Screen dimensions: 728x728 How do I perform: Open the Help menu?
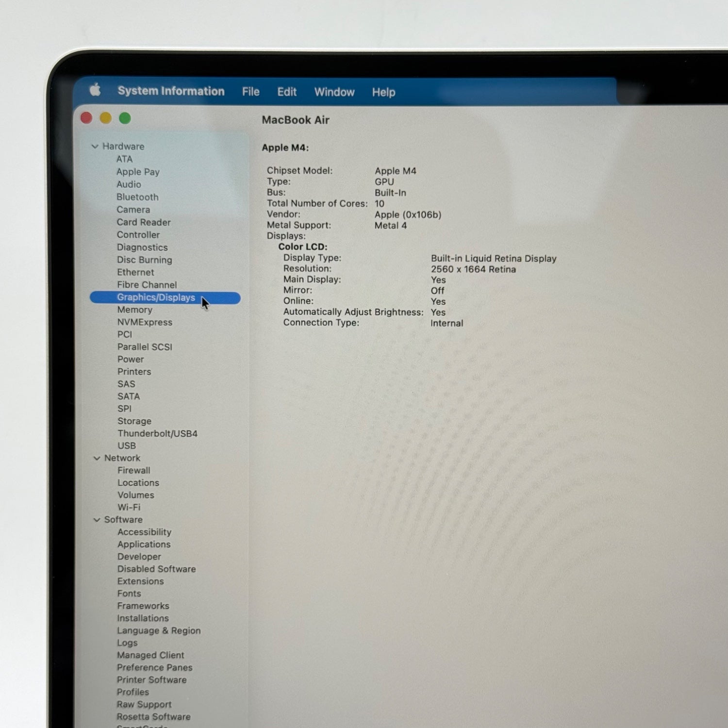click(x=383, y=92)
